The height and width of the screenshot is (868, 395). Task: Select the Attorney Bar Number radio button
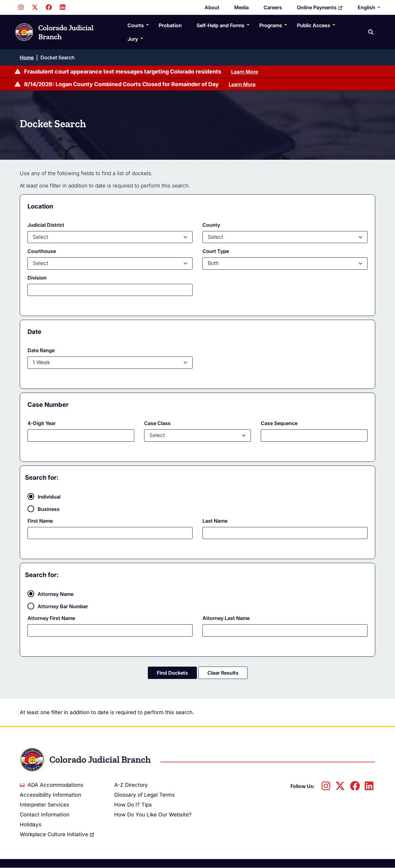point(31,607)
